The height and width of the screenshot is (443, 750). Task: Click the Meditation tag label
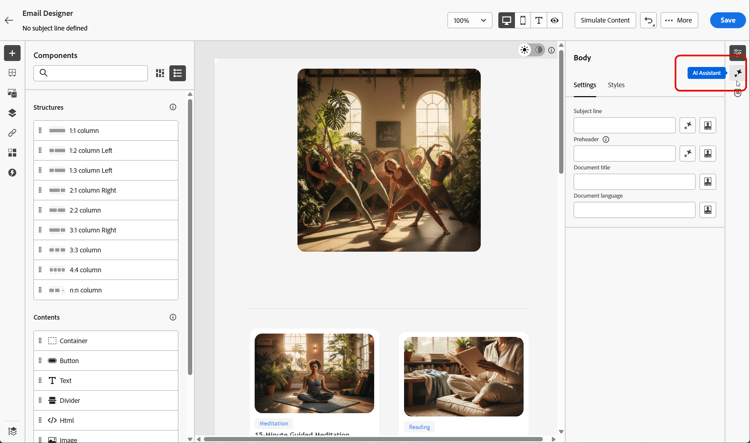point(274,423)
